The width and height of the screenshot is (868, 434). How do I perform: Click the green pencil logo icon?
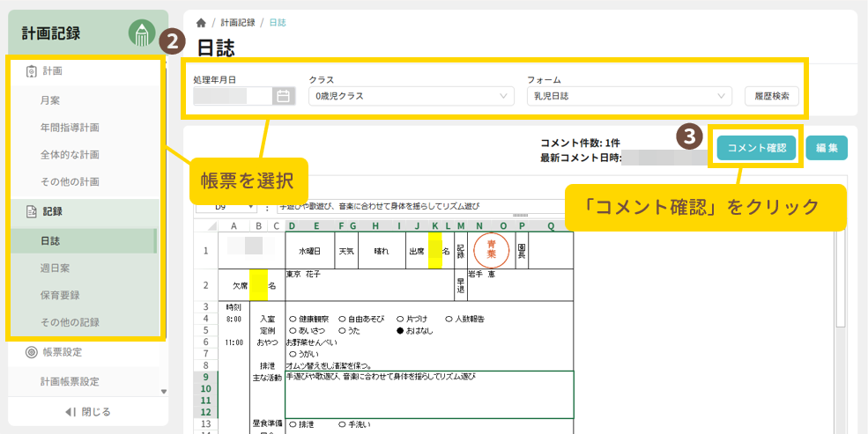(142, 33)
